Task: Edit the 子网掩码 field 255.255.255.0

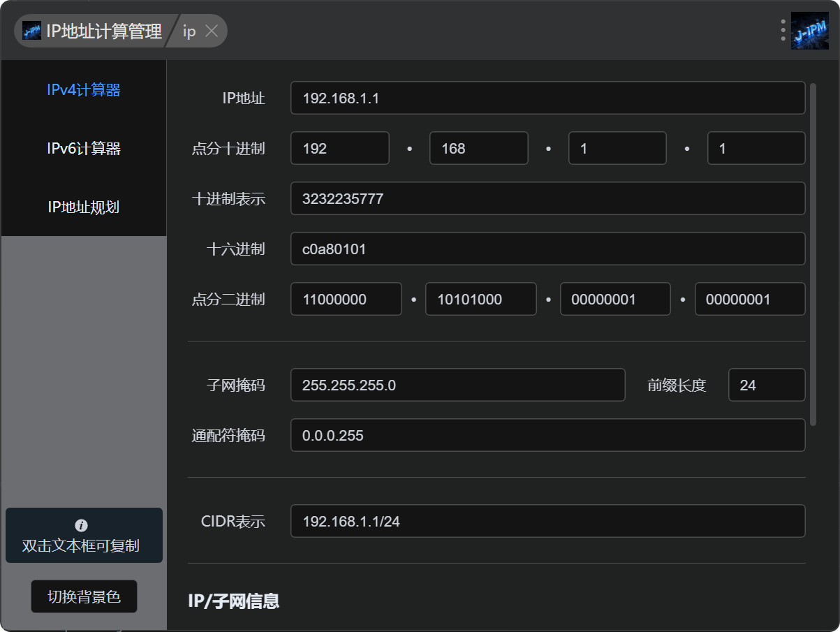Action: tap(457, 385)
